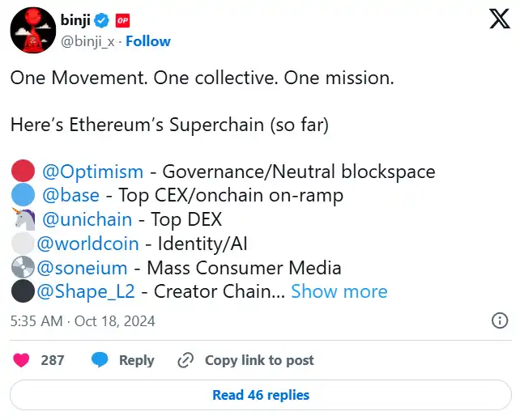Go to the @soneium mention
This screenshot has height=420, width=520.
point(82,268)
